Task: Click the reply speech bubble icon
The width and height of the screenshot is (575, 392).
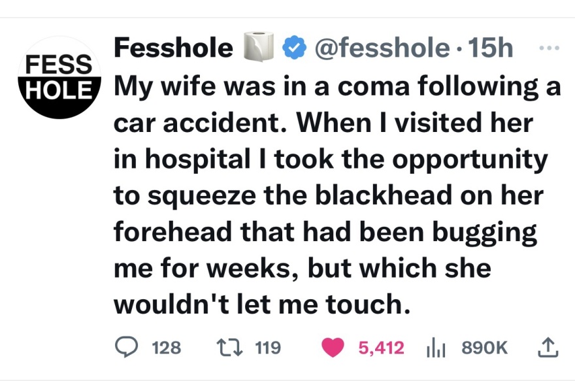Action: click(x=126, y=348)
